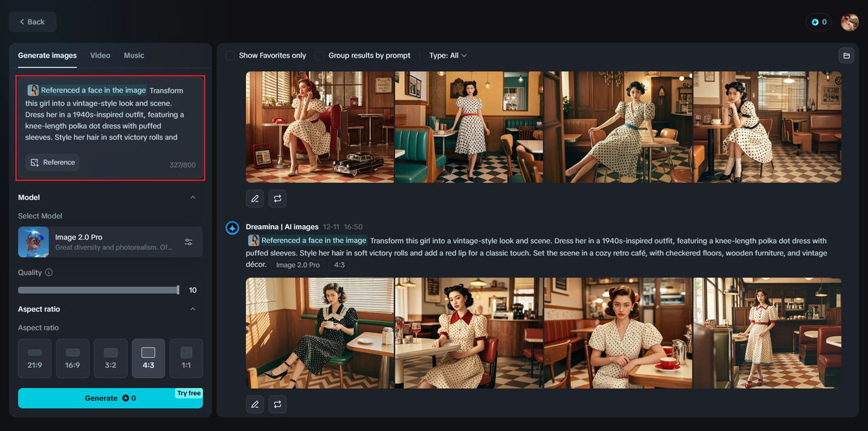Screen dimensions: 868x431
Task: Select the 16:9 aspect ratio
Action: (73, 358)
